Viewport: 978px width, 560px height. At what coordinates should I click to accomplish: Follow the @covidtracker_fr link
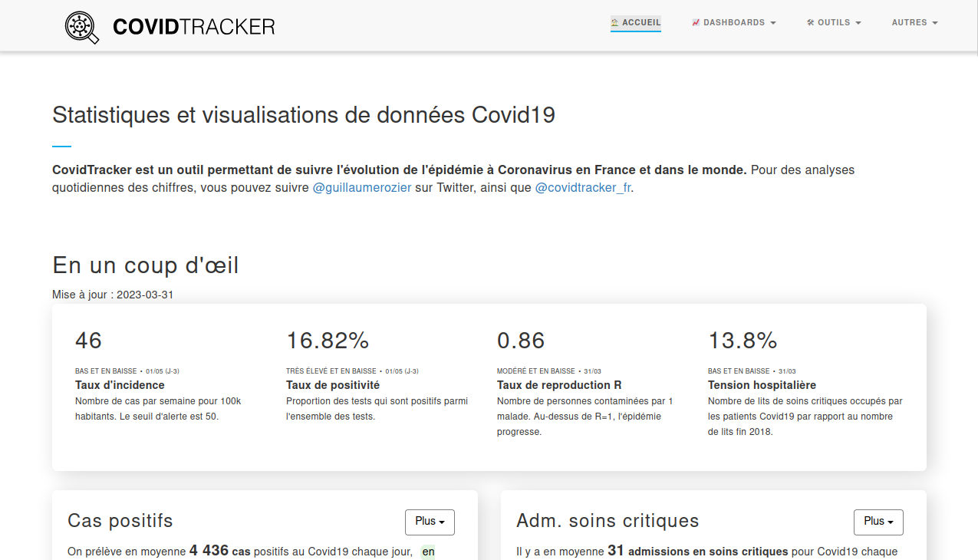pos(583,188)
